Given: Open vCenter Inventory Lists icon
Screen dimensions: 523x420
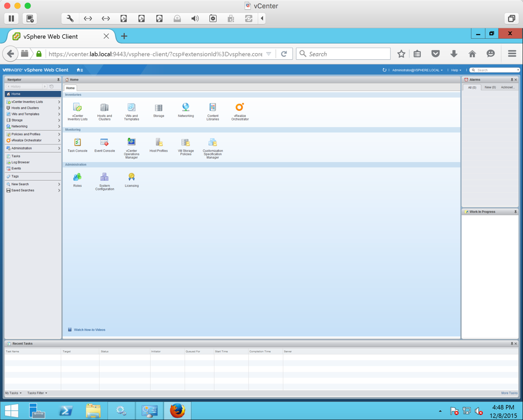Looking at the screenshot, I should (77, 108).
